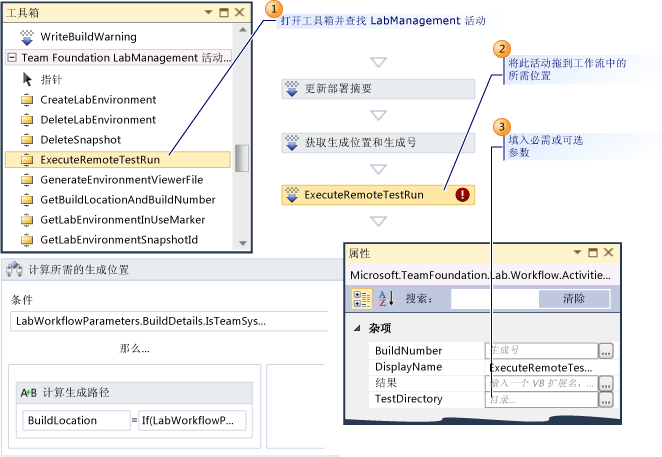Image resolution: width=662 pixels, height=457 pixels.
Task: Select GetLabEnvironmentInUseMarker in the toolbox
Action: [x=122, y=220]
